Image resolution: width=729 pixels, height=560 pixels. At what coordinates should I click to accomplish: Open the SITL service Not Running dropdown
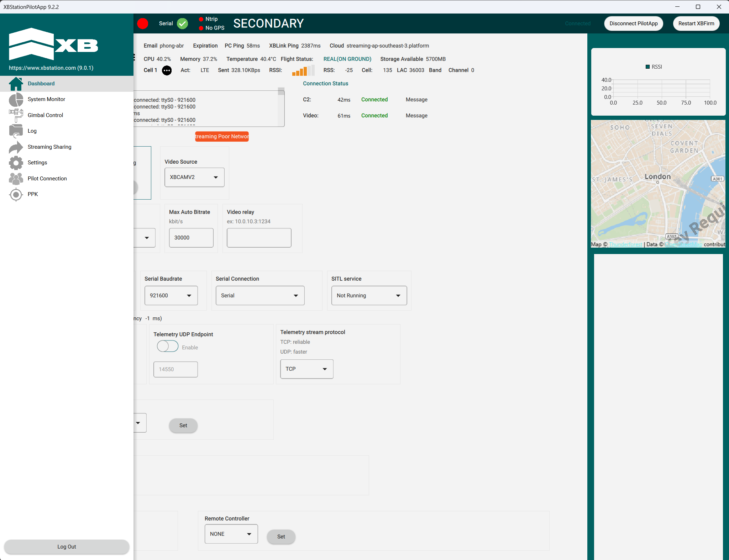369,296
